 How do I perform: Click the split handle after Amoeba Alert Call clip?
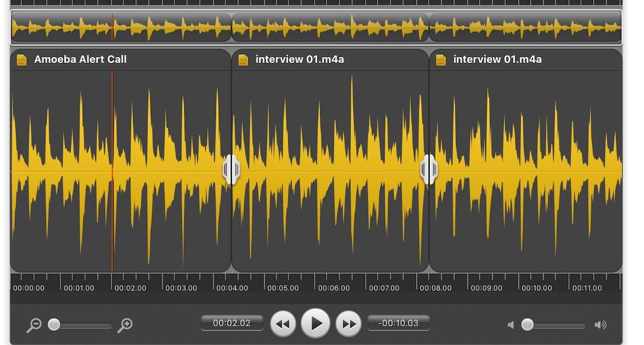(231, 169)
